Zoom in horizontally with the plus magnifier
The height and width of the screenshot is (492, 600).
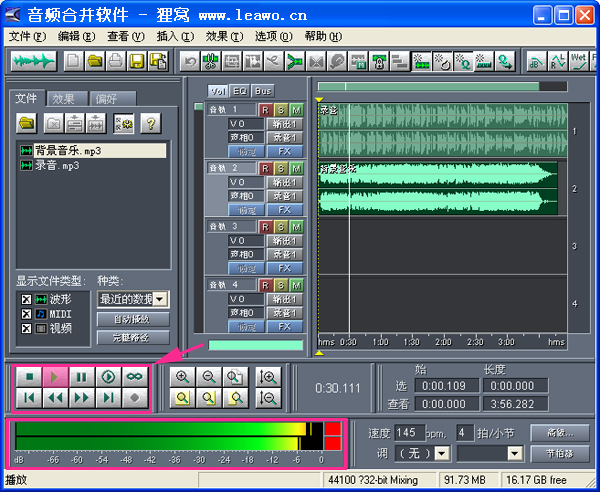click(182, 377)
